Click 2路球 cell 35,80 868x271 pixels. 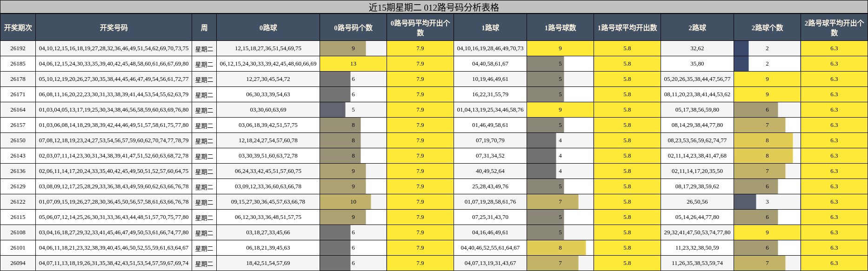(x=697, y=64)
